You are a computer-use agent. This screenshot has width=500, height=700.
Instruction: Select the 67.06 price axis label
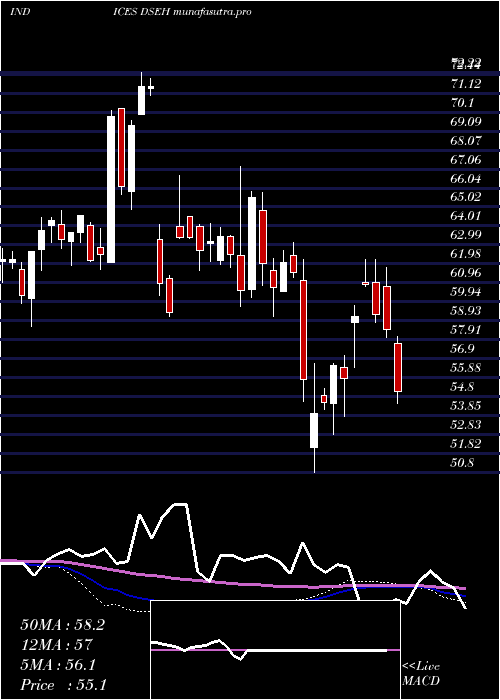[x=467, y=159]
